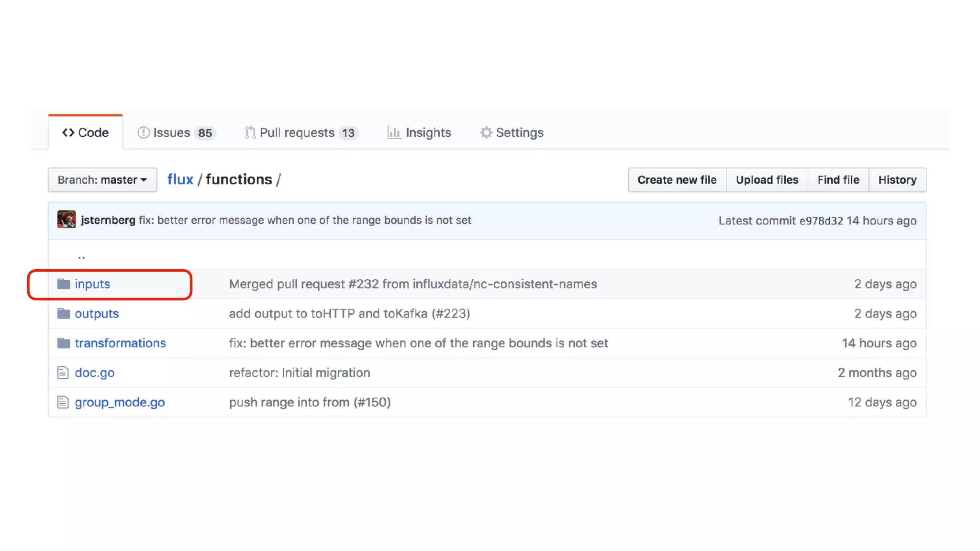Select the Code tab
The image size is (980, 551).
[86, 132]
